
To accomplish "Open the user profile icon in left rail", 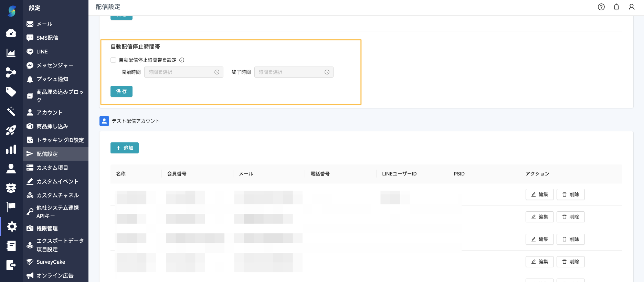I will 11,169.
